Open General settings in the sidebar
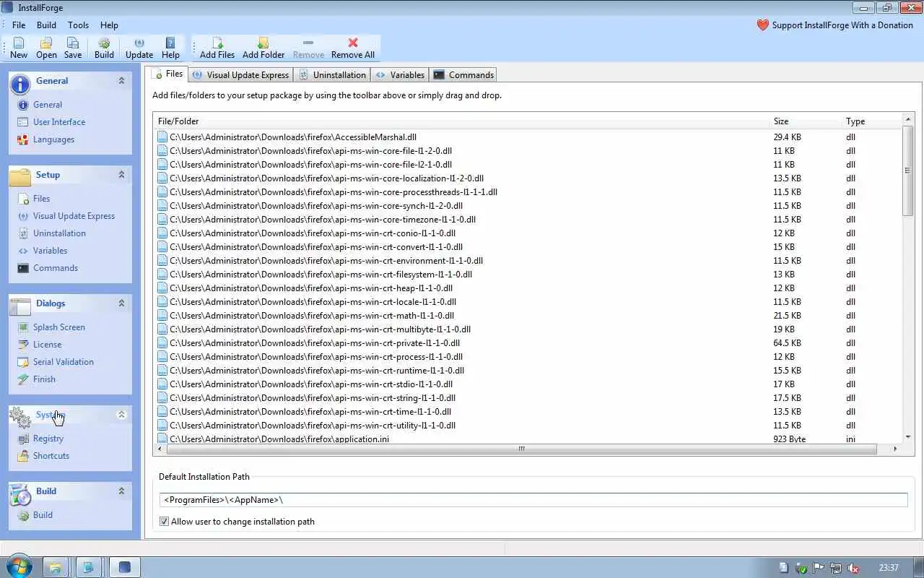The width and height of the screenshot is (924, 578). [48, 105]
